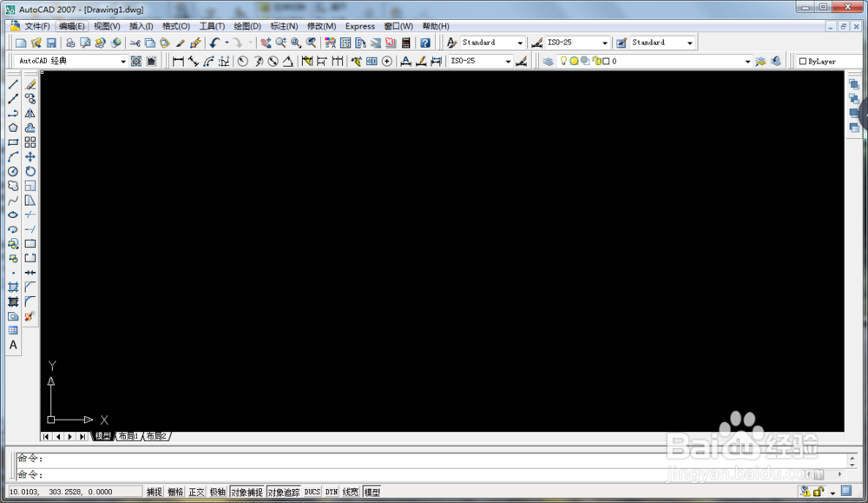Viewport: 868px width, 503px height.
Task: Click the ByLayer color swatch
Action: click(x=802, y=62)
